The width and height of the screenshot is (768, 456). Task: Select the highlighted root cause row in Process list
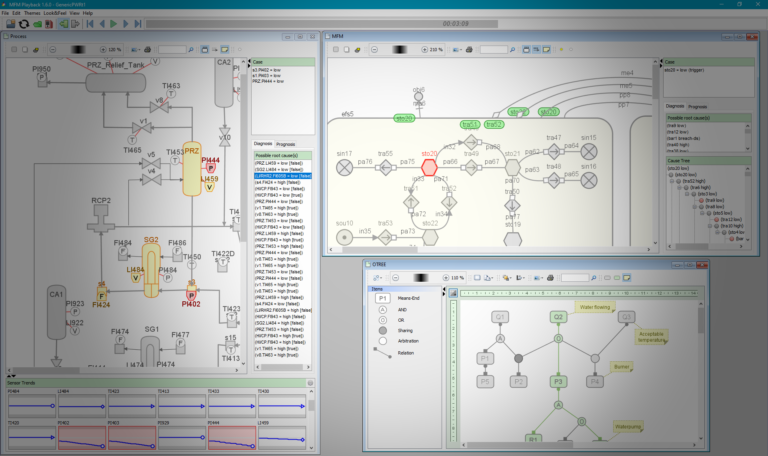click(x=283, y=176)
